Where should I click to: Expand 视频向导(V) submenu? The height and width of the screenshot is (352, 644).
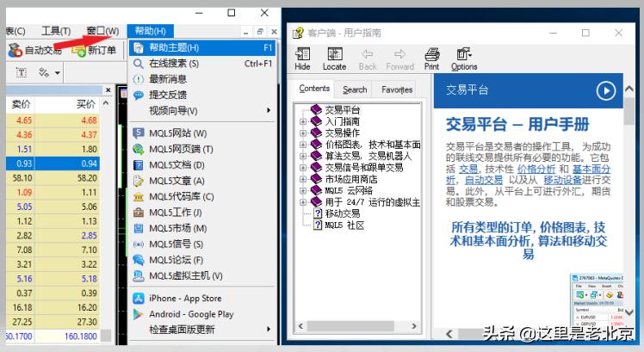pos(202,110)
